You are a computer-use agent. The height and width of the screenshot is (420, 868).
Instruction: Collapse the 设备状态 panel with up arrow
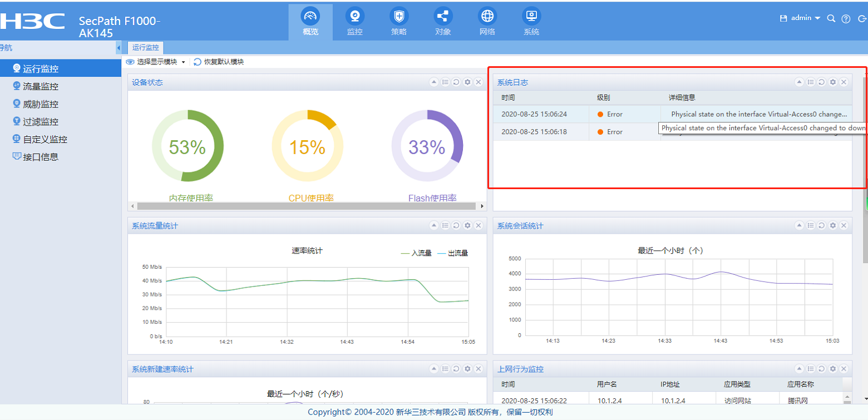434,82
